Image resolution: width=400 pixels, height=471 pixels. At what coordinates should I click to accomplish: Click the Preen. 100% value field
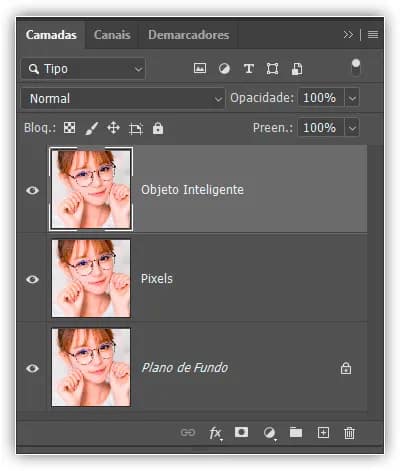tap(321, 128)
